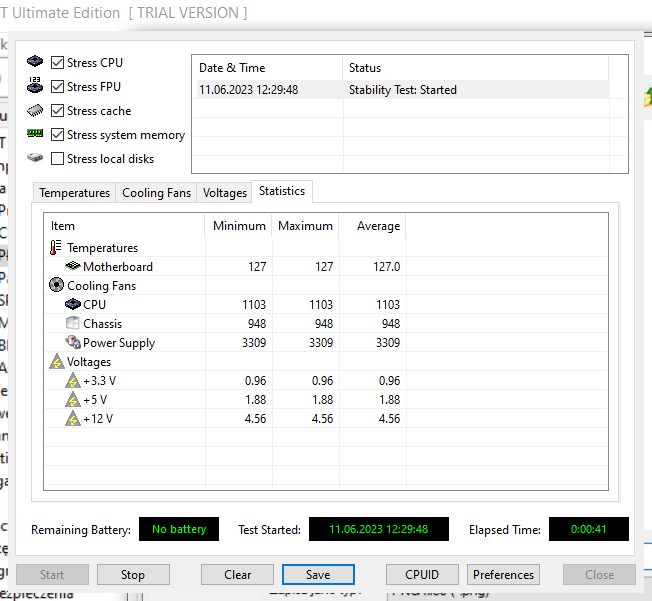Screen dimensions: 652x601
Task: Click the Stress FPU chip icon
Action: pos(35,85)
